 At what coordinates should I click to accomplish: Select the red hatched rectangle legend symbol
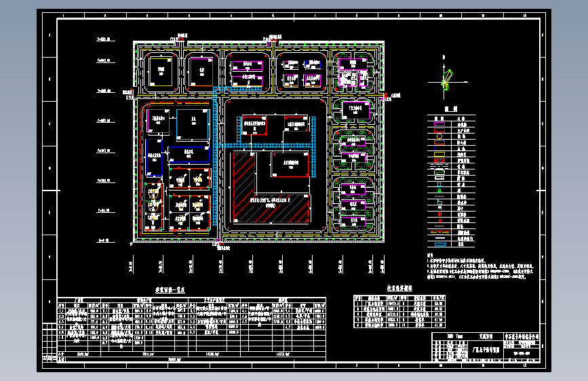[x=439, y=160]
